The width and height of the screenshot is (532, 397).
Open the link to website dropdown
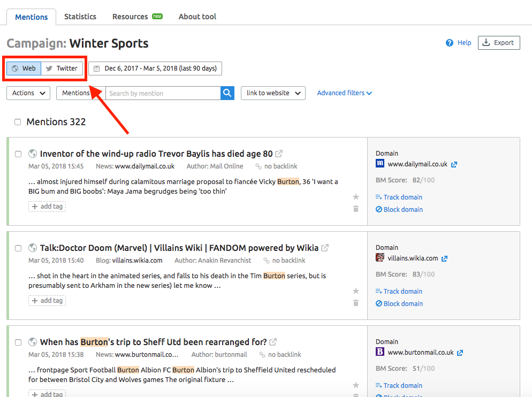pyautogui.click(x=273, y=93)
